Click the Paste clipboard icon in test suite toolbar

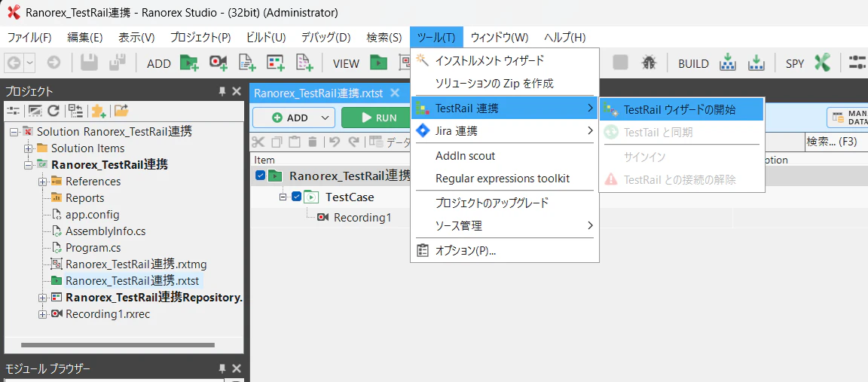click(295, 142)
